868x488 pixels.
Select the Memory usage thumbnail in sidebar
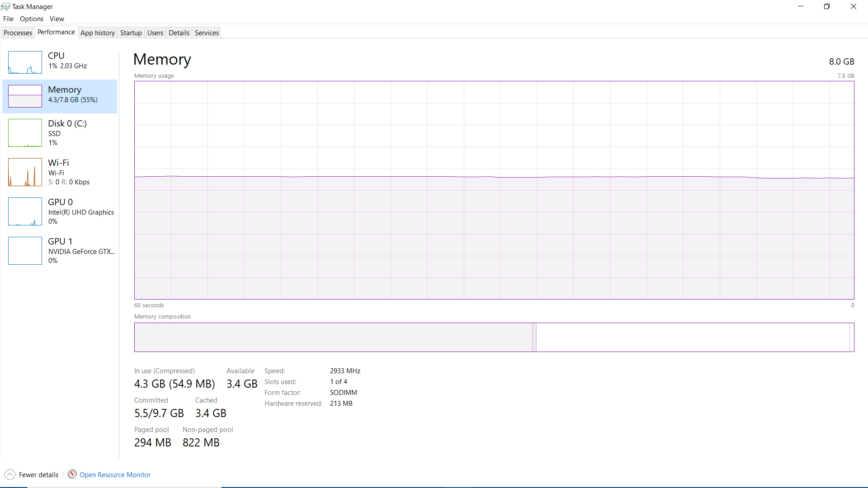25,96
